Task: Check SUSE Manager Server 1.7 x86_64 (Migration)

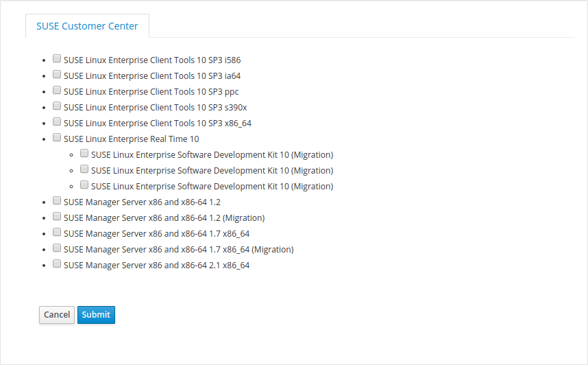Action: click(x=57, y=248)
